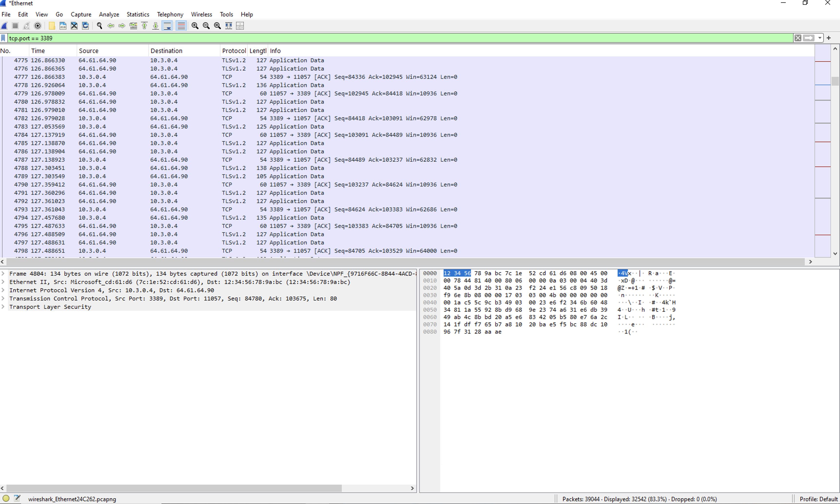The height and width of the screenshot is (504, 840).
Task: Click the save capture file icon
Action: pos(63,26)
